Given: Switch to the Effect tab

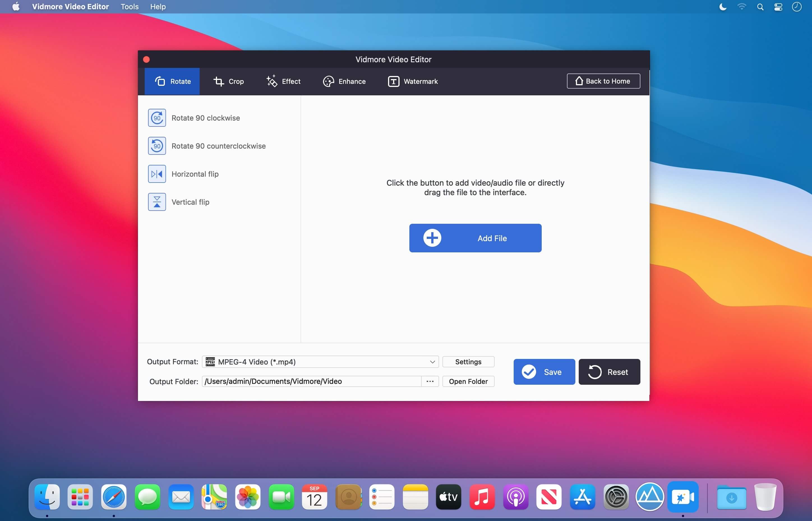Looking at the screenshot, I should (x=283, y=81).
